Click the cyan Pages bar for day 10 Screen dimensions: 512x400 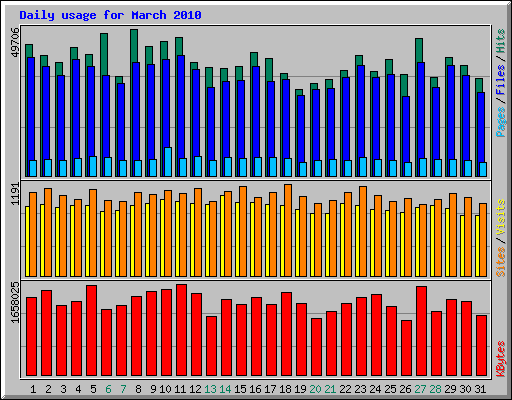168,162
